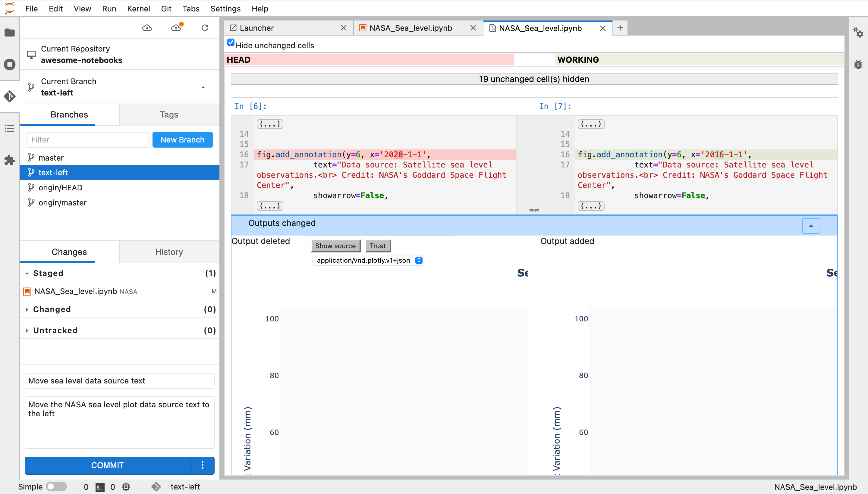Pull latest changes using cloud download icon
868x494 pixels.
[x=147, y=28]
